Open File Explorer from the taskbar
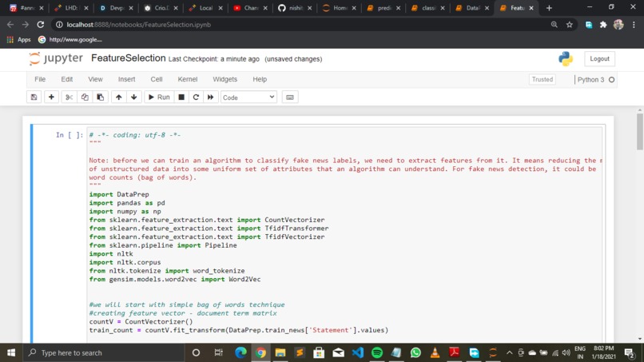644x362 pixels. pos(280,352)
